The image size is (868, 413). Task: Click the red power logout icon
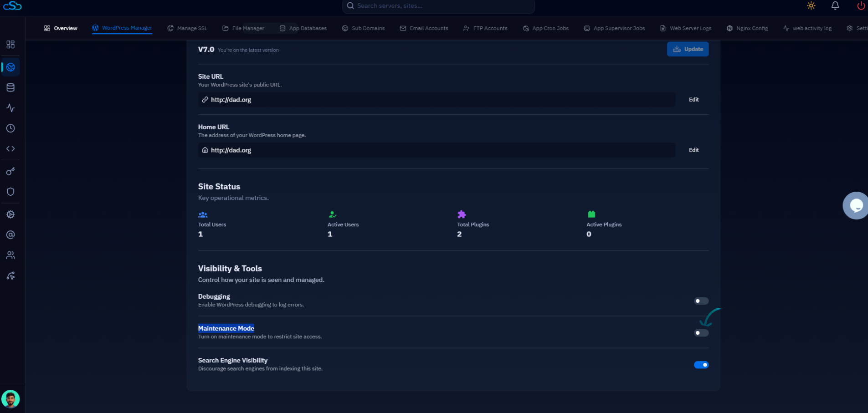(861, 6)
